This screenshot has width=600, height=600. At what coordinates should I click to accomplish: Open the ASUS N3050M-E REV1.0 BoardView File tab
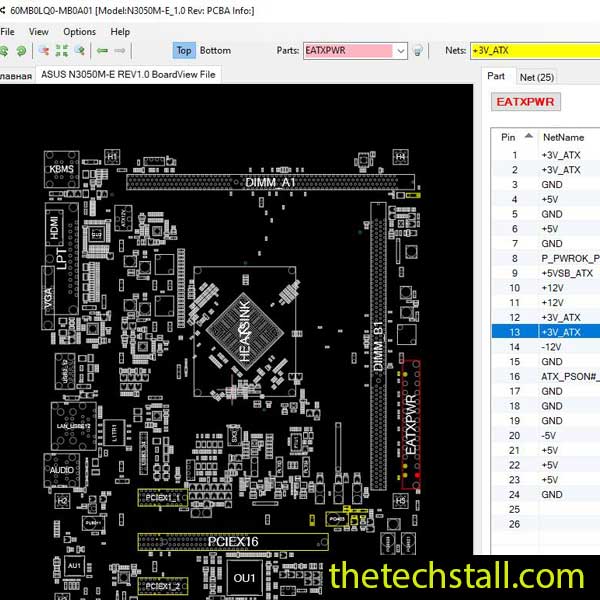[x=128, y=75]
